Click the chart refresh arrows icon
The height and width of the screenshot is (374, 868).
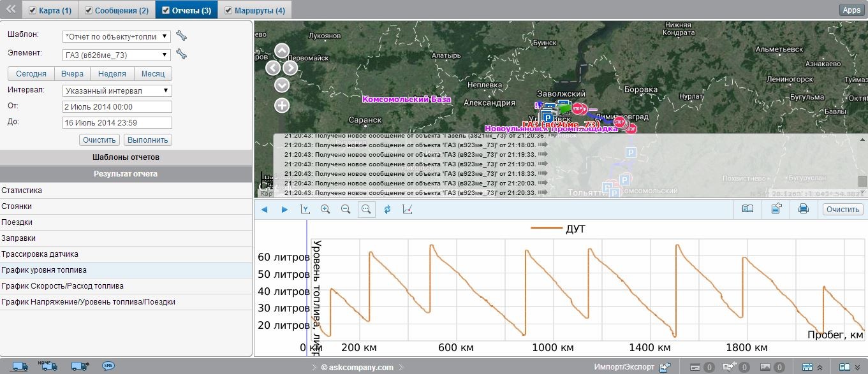[387, 209]
